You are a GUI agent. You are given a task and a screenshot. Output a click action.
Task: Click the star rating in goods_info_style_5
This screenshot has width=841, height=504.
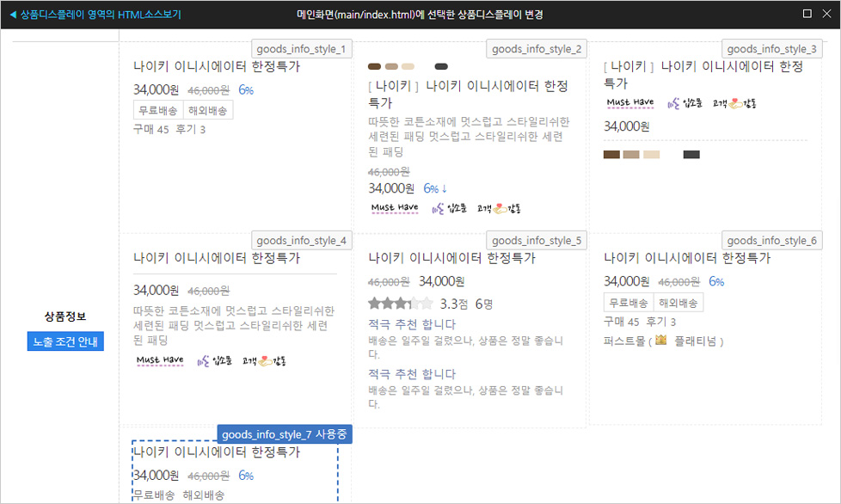(x=401, y=304)
